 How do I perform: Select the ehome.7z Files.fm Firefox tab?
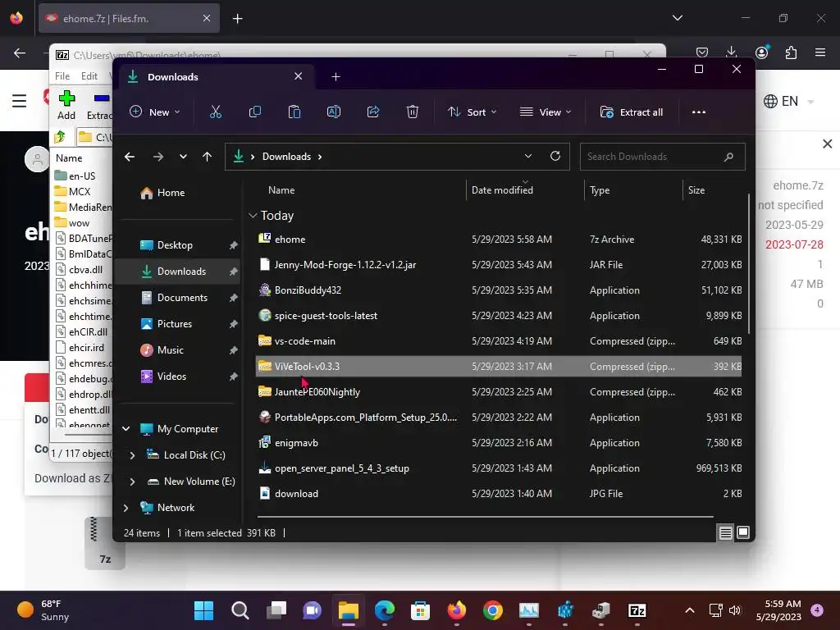129,18
